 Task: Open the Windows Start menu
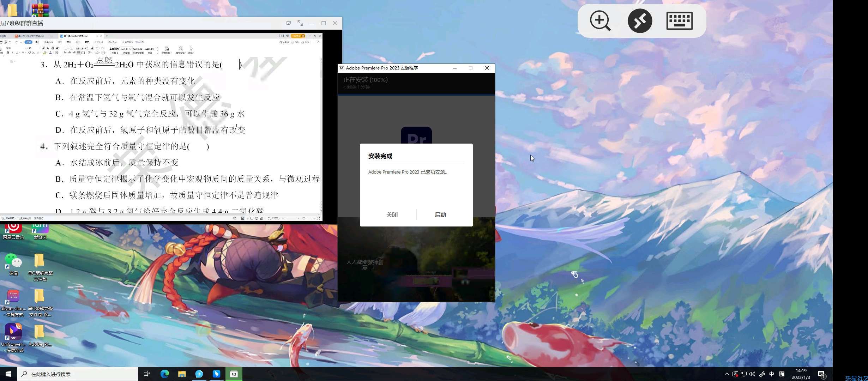(x=8, y=374)
